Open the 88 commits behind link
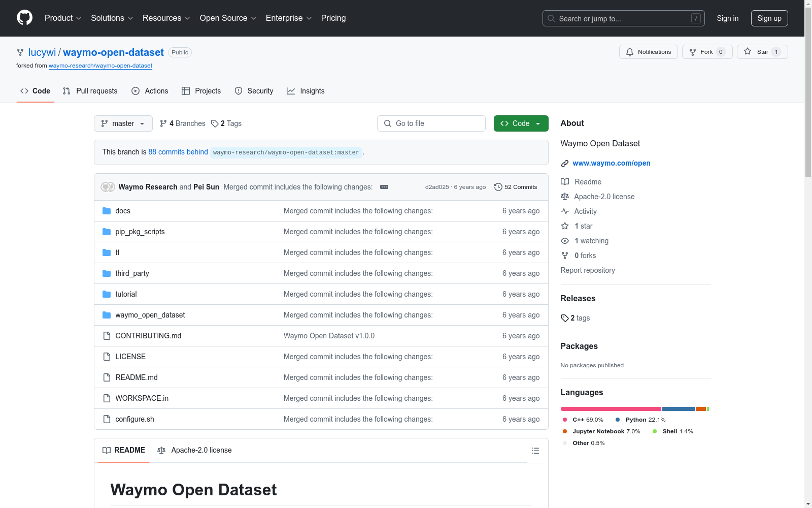812x508 pixels. (178, 152)
